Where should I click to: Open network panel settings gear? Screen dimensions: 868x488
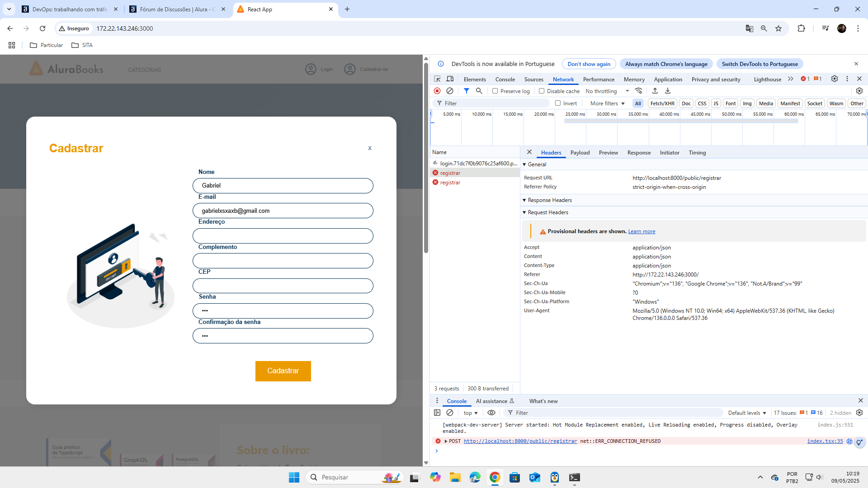tap(859, 91)
